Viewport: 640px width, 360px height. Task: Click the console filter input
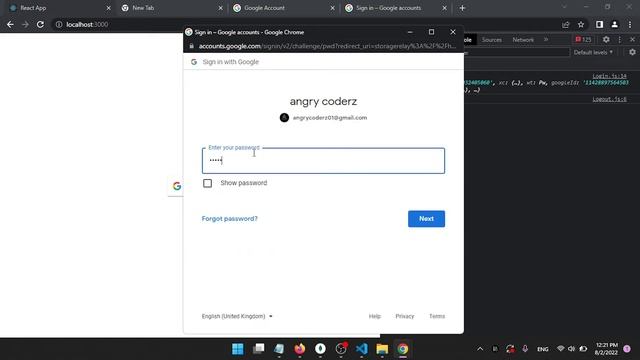pos(517,52)
